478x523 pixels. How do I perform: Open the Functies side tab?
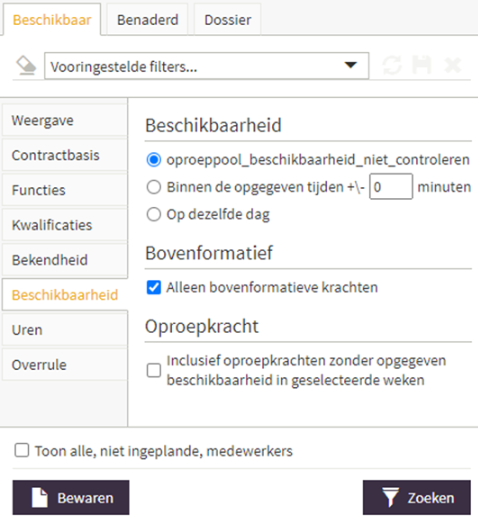tap(65, 190)
